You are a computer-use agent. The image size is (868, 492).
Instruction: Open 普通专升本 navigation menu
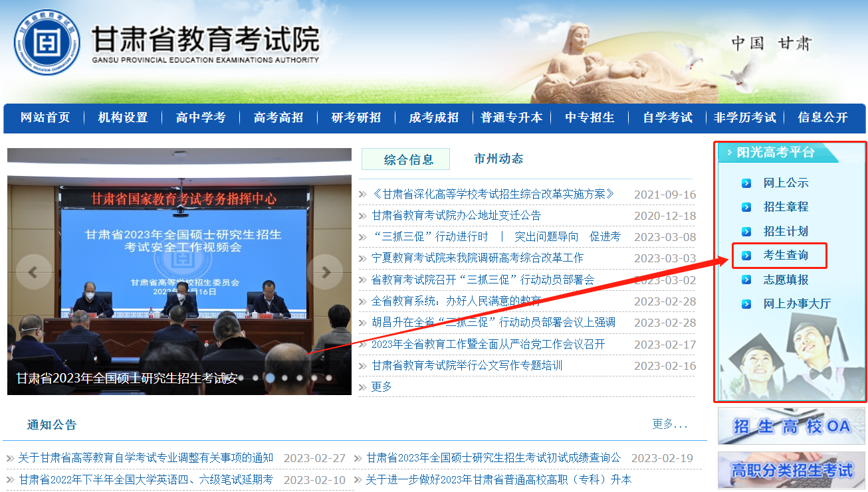pyautogui.click(x=512, y=118)
